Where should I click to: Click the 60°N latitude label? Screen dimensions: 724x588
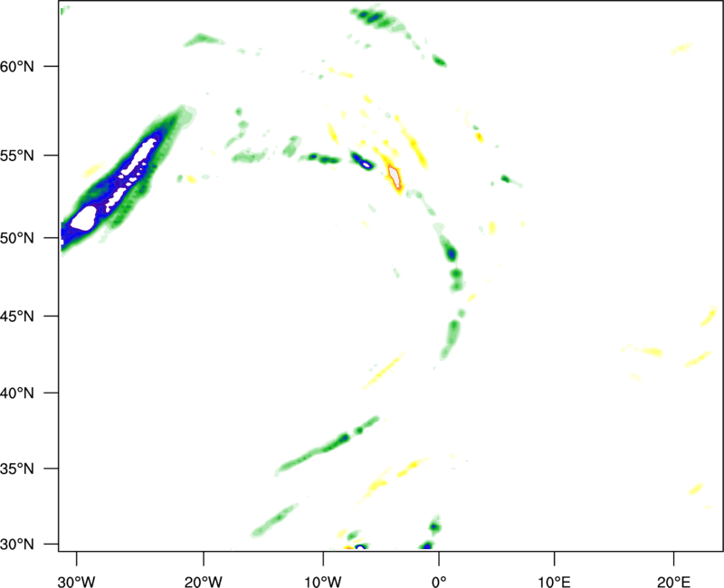(17, 66)
